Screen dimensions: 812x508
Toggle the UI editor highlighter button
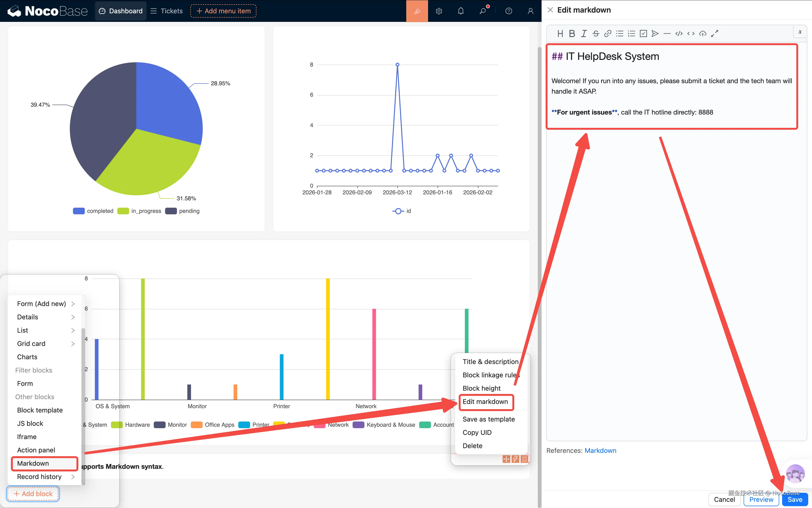coord(417,11)
